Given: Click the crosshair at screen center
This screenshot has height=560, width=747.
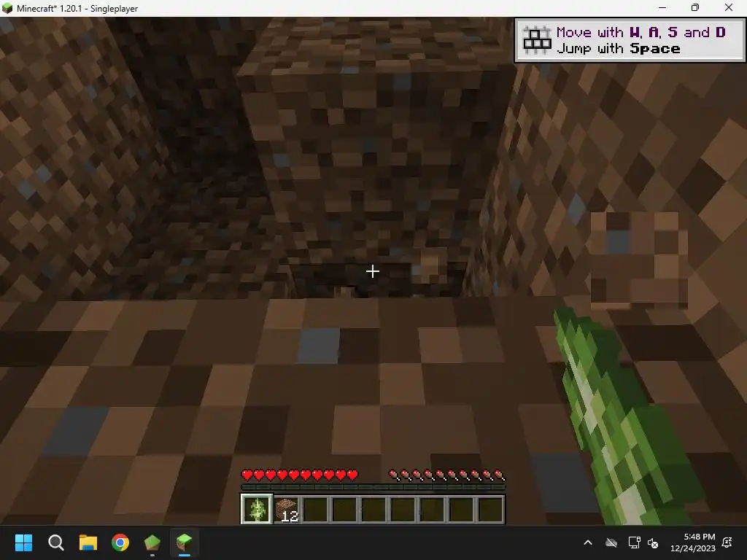Looking at the screenshot, I should [x=373, y=271].
